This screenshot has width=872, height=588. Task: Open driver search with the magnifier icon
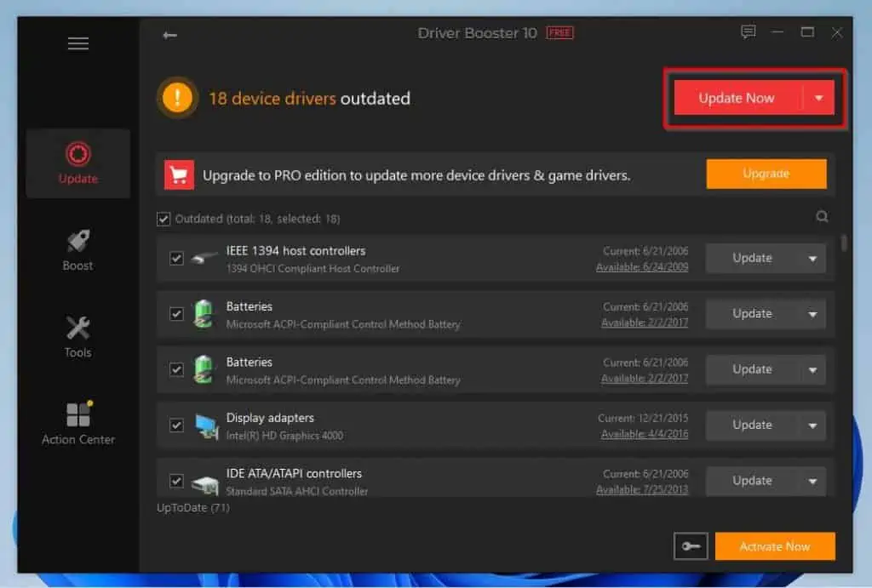click(x=820, y=217)
